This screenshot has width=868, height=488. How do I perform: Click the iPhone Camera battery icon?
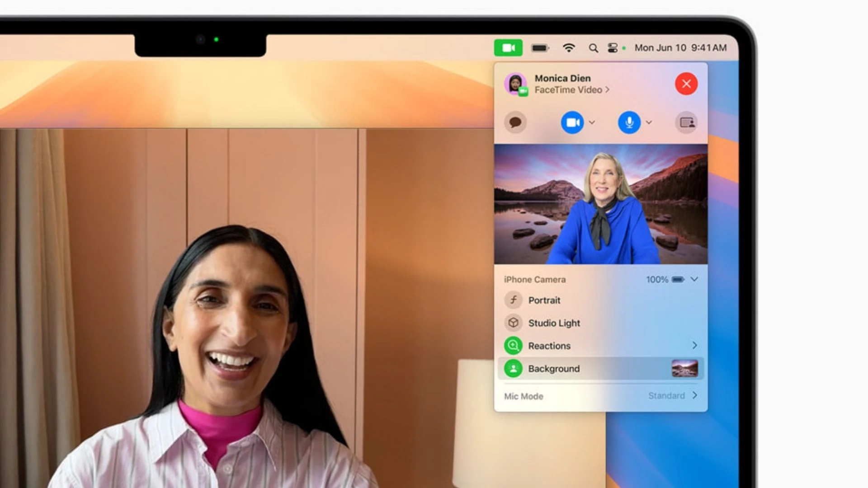click(x=678, y=279)
